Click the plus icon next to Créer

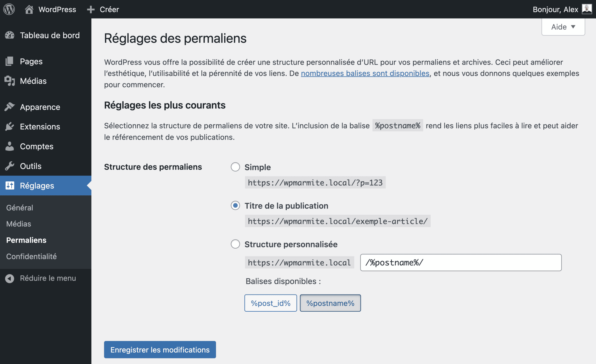(91, 10)
